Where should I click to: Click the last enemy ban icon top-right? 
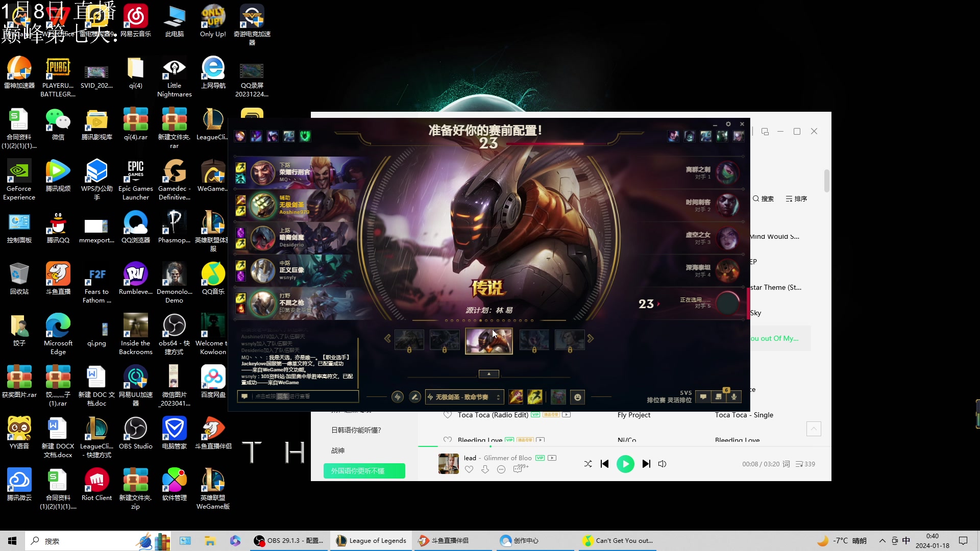739,136
